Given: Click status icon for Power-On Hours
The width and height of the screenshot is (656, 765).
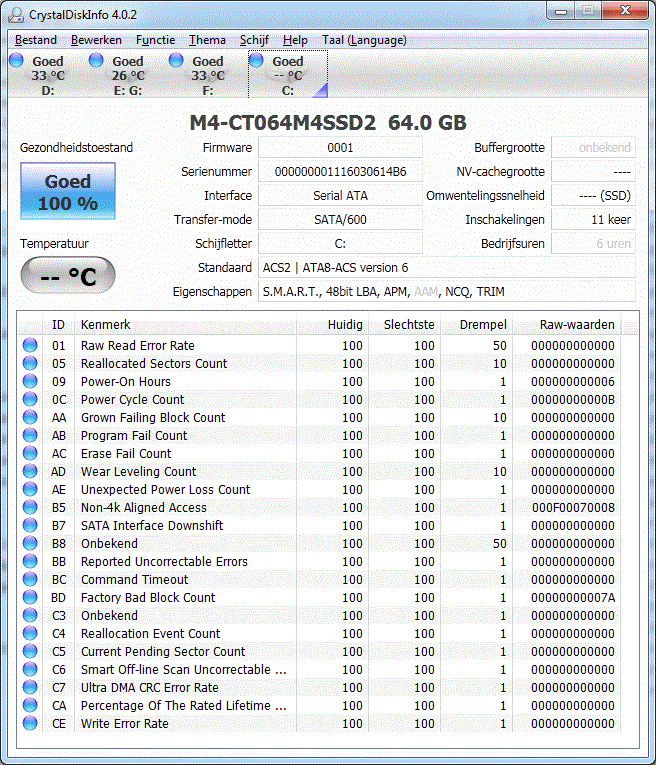Looking at the screenshot, I should (x=30, y=381).
